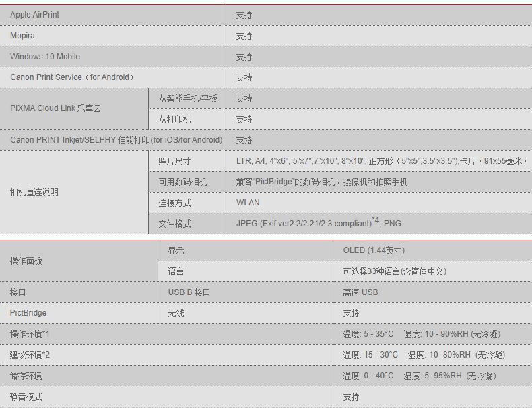
Task: Click the PictBridge compatible cameras description
Action: [322, 182]
